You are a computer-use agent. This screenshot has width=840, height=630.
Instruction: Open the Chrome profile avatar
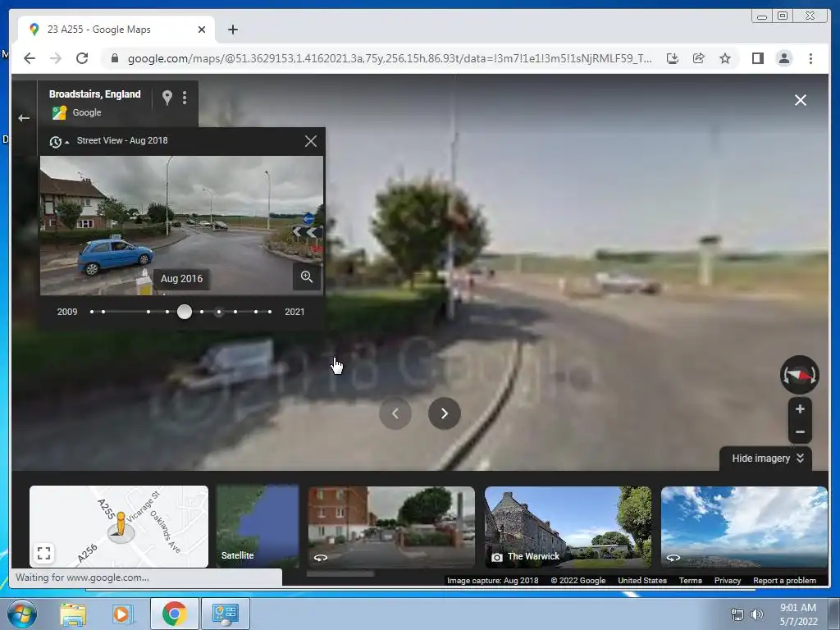click(x=783, y=58)
